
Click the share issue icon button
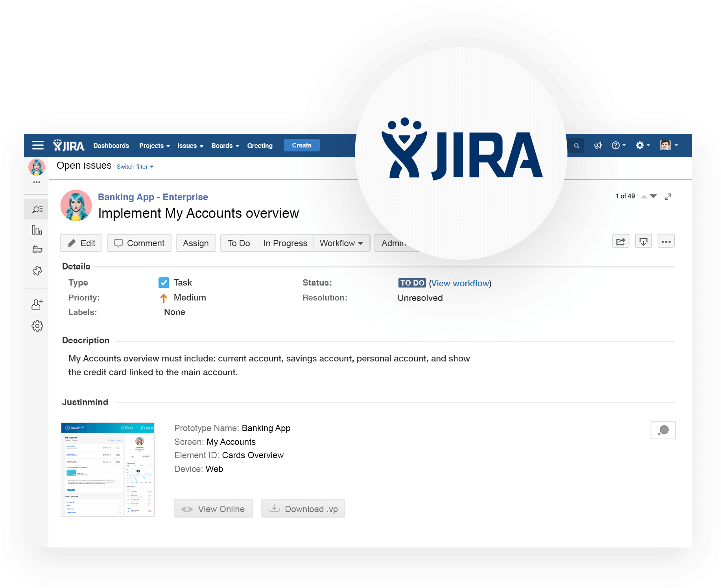click(x=621, y=241)
